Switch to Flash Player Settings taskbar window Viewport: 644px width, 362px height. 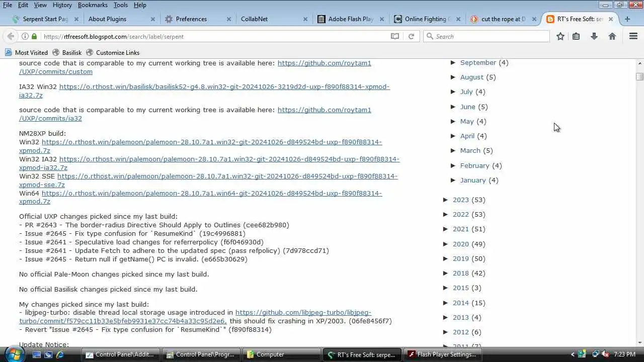(443, 354)
